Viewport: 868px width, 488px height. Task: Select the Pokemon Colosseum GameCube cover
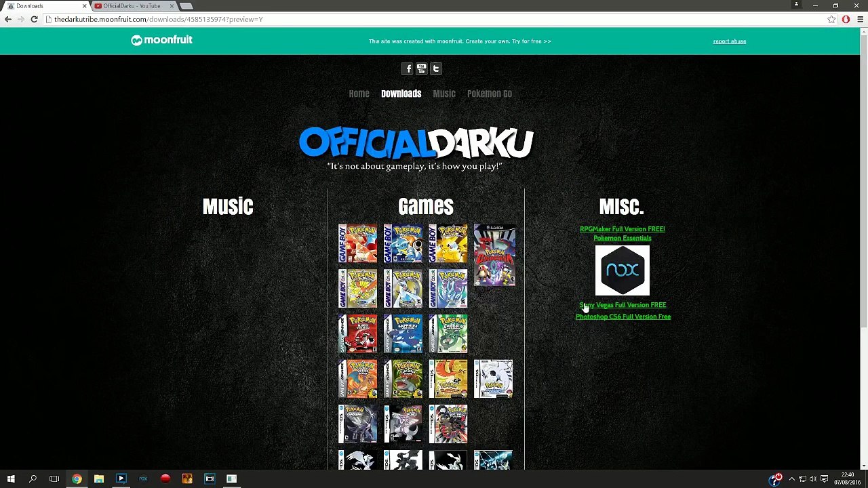click(494, 256)
